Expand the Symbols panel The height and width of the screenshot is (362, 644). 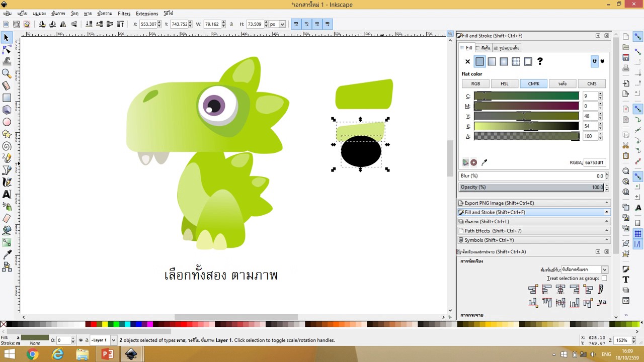point(533,240)
